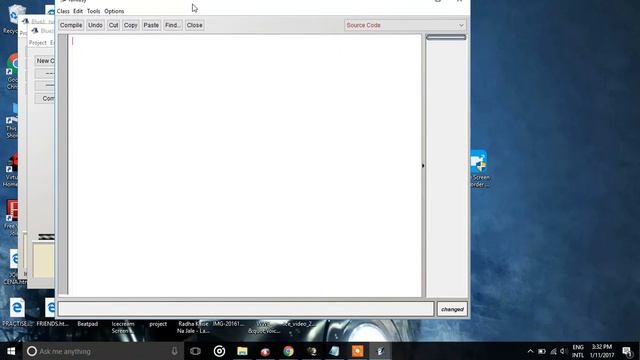
Task: Open the Project menu in the BlueJ window behind
Action: 38,42
